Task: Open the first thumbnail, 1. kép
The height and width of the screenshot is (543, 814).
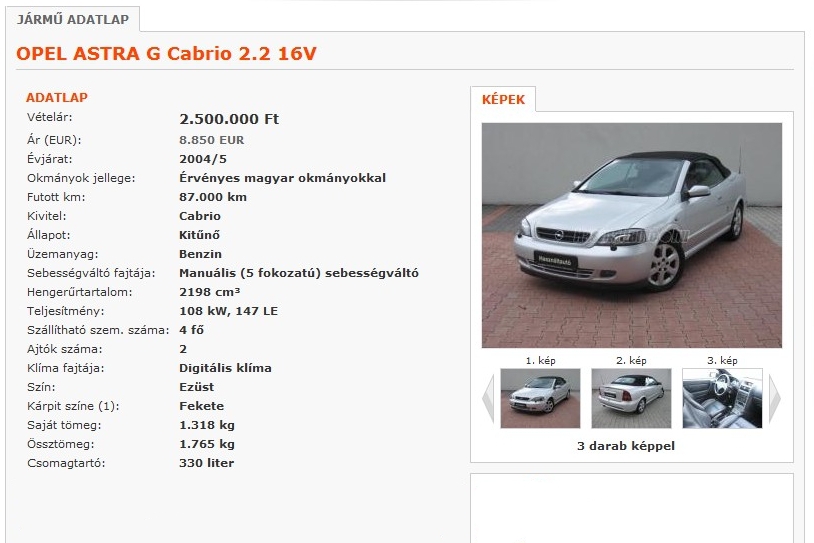Action: tap(540, 398)
